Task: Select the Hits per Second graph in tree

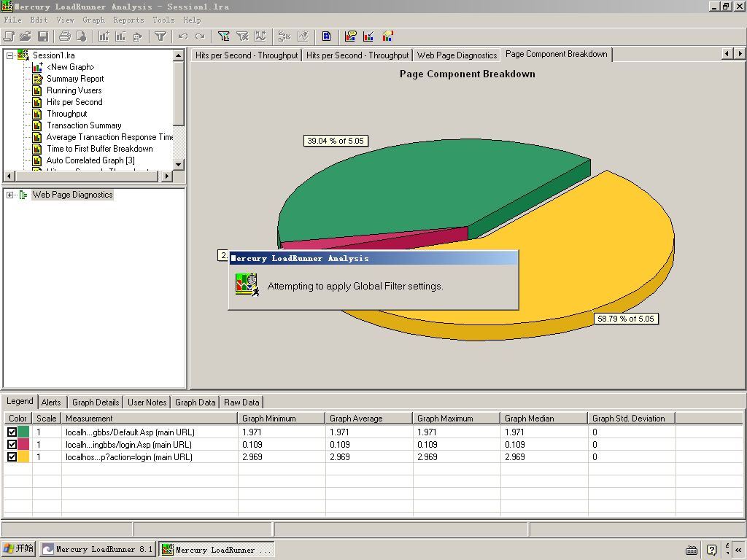Action: [x=74, y=102]
